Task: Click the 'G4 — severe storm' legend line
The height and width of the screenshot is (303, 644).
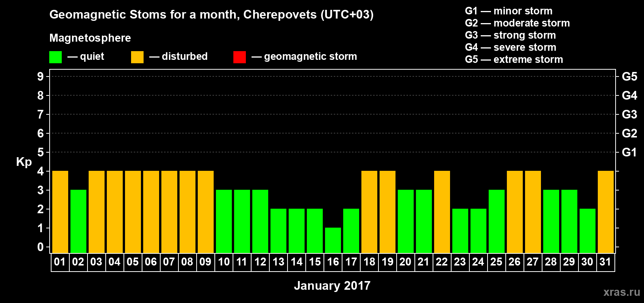Action: tap(510, 47)
